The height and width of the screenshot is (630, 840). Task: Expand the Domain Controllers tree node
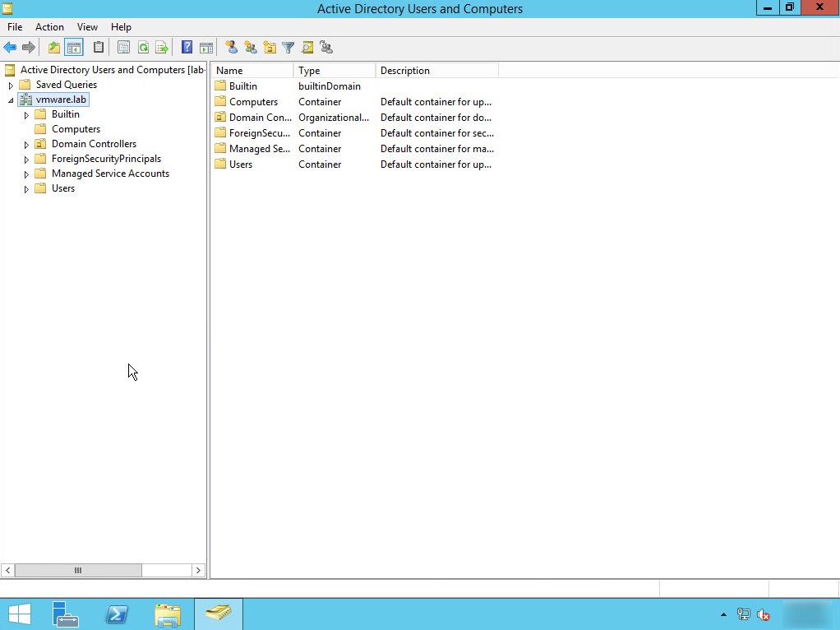pos(26,144)
